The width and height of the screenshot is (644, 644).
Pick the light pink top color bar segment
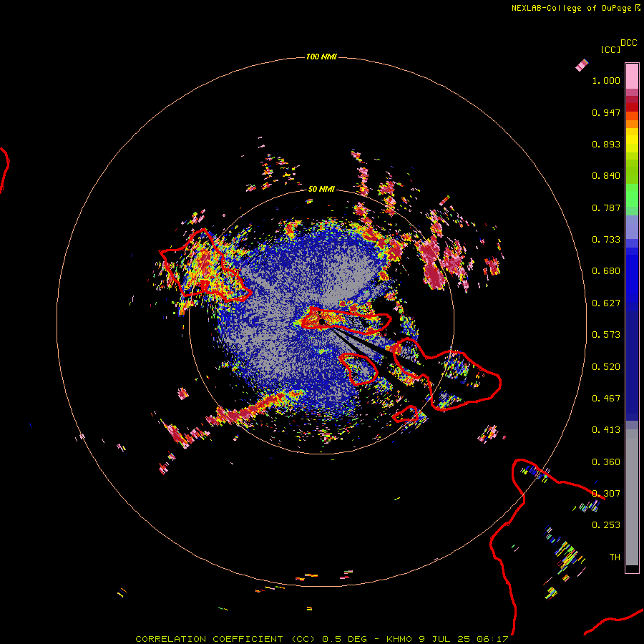pyautogui.click(x=632, y=76)
